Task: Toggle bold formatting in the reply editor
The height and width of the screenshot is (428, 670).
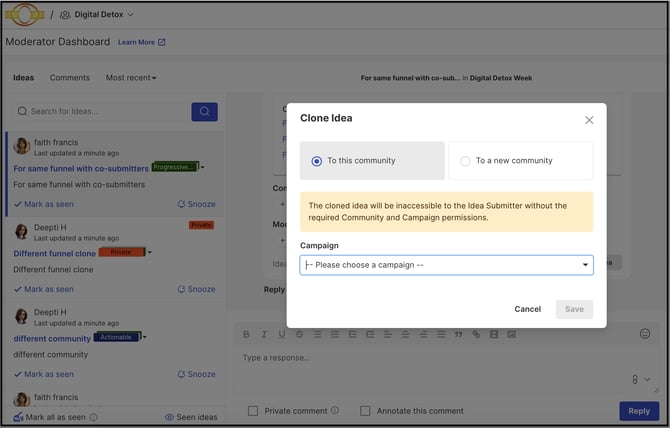Action: (x=246, y=334)
